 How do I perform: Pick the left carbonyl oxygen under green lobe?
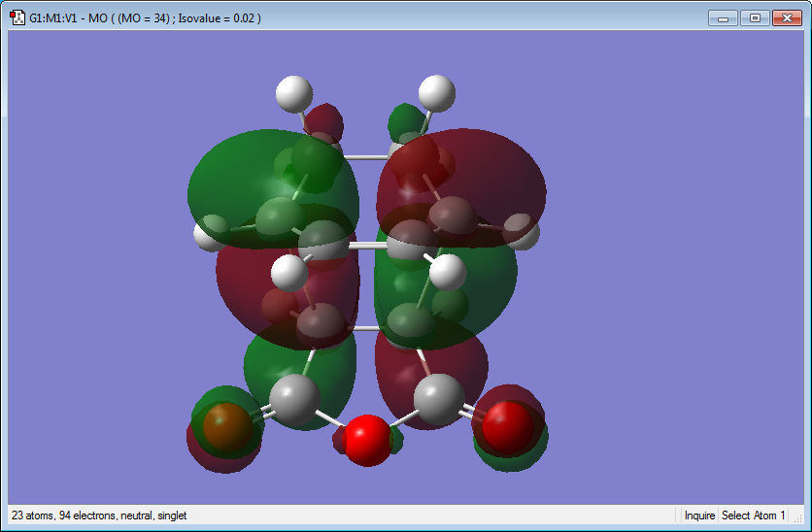coord(228,427)
